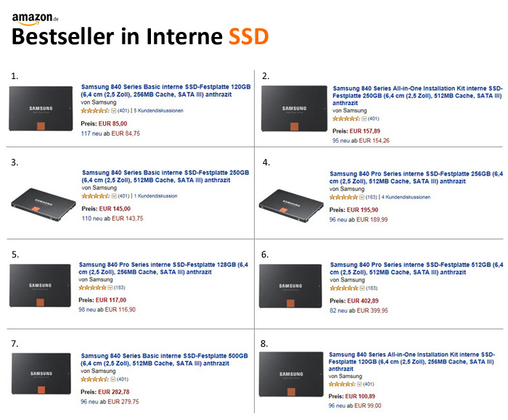Expand rating dropdown arrow for item 8
The height and width of the screenshot is (420, 508).
click(x=359, y=384)
